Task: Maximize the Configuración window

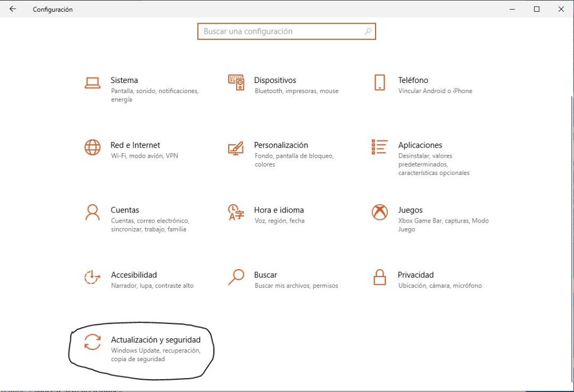Action: click(536, 9)
